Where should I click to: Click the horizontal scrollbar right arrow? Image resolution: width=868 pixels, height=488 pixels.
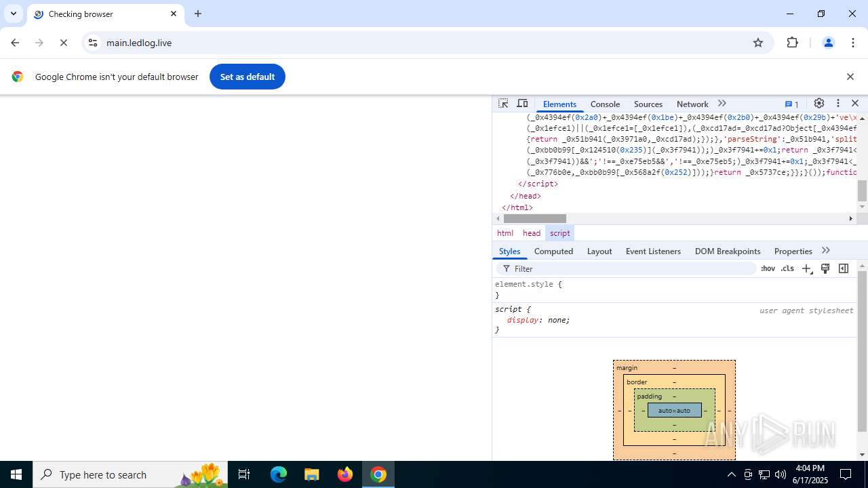(x=851, y=218)
